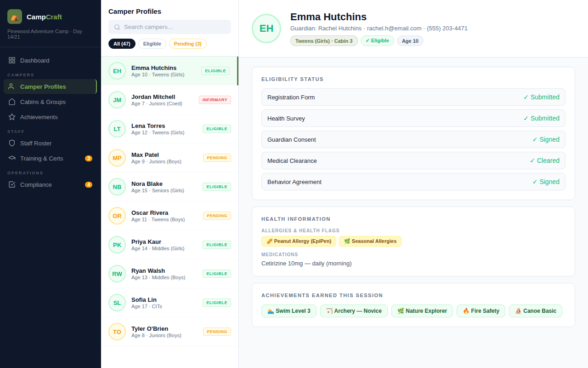Open the Staff Roster page
The image size is (588, 368).
tap(50, 143)
